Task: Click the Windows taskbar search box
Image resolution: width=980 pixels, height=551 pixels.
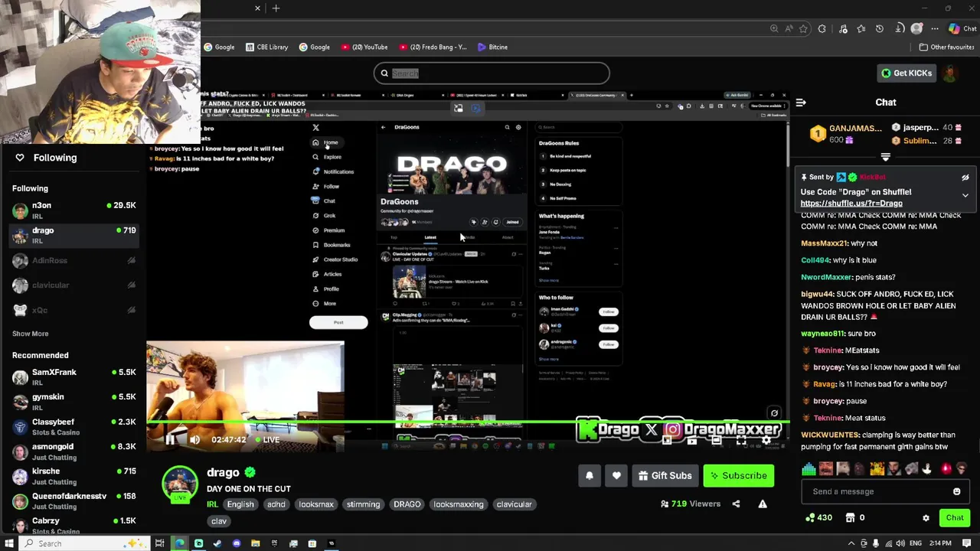Action: [x=83, y=543]
